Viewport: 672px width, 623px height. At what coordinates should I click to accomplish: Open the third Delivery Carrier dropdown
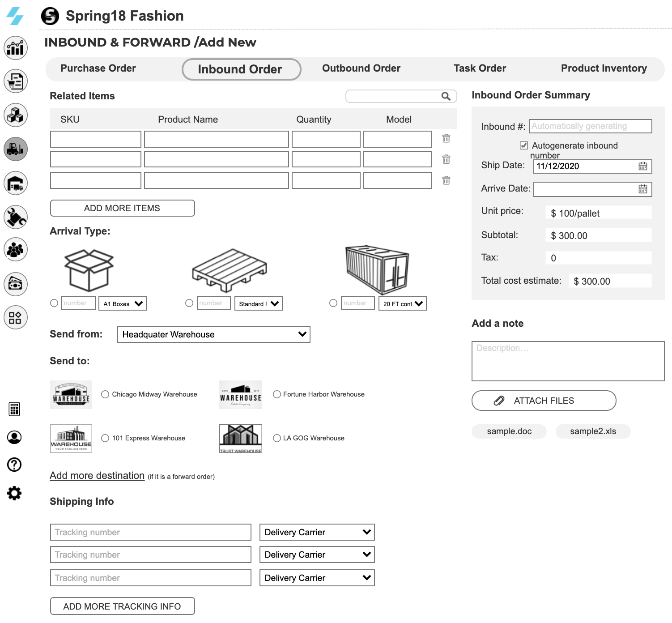(317, 578)
